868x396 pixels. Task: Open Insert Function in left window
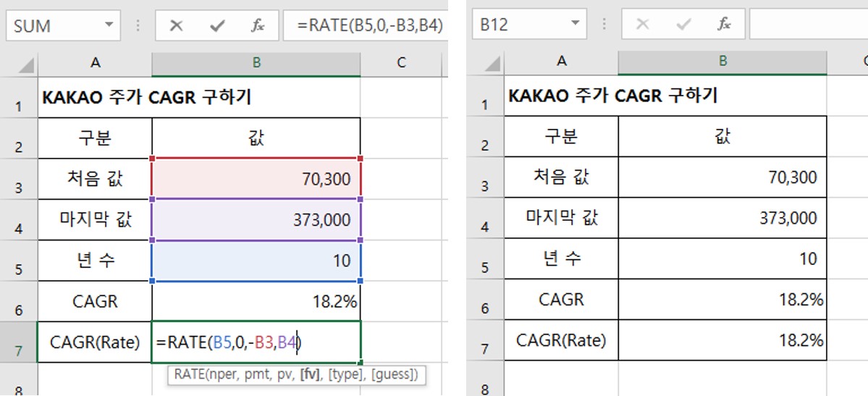tap(258, 25)
